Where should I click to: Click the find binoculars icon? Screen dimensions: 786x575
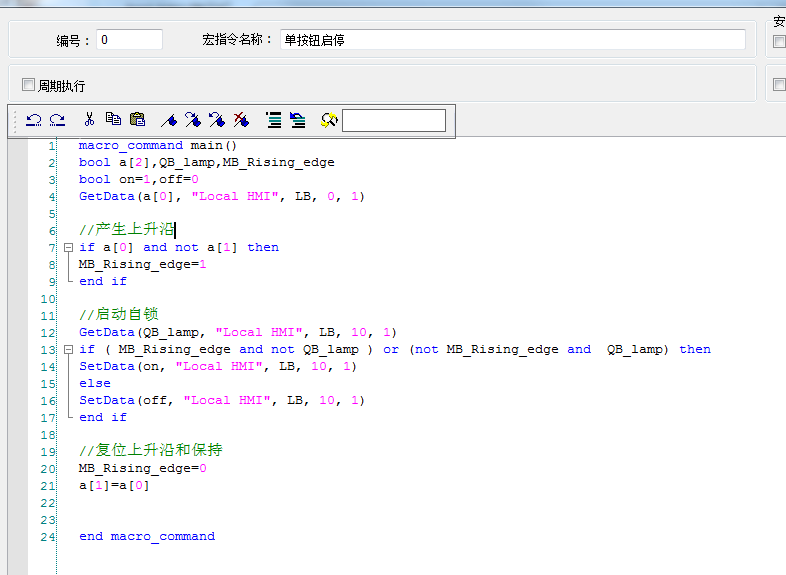tap(329, 120)
